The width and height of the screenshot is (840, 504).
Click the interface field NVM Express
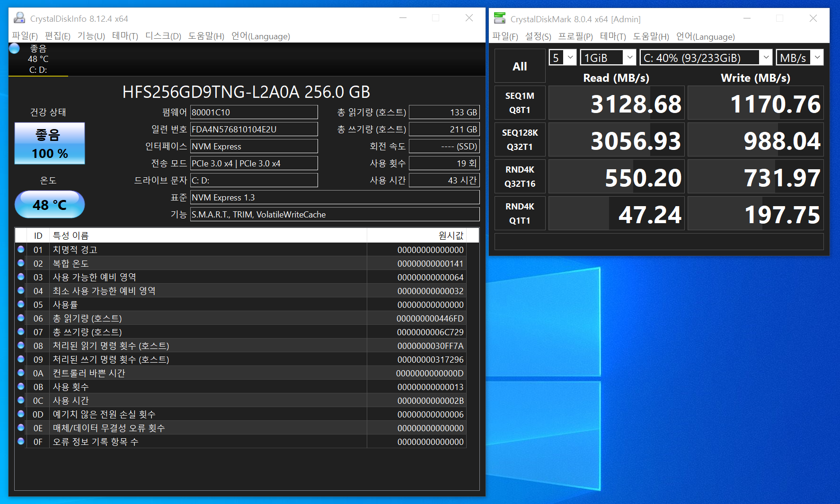pos(254,146)
